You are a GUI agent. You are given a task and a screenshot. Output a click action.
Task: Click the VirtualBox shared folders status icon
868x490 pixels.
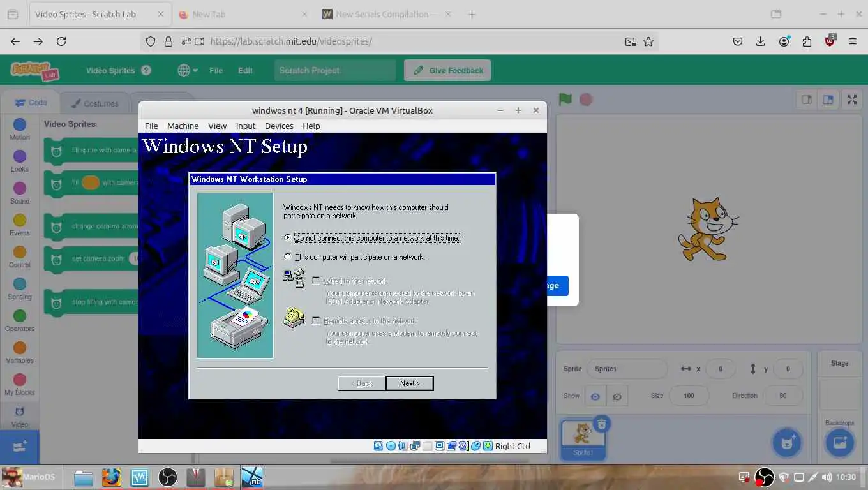pos(451,446)
